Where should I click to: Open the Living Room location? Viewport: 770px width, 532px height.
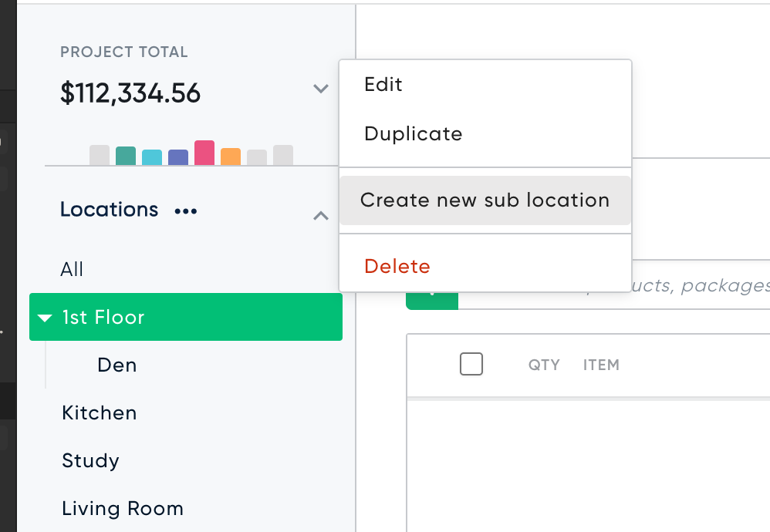(x=122, y=508)
